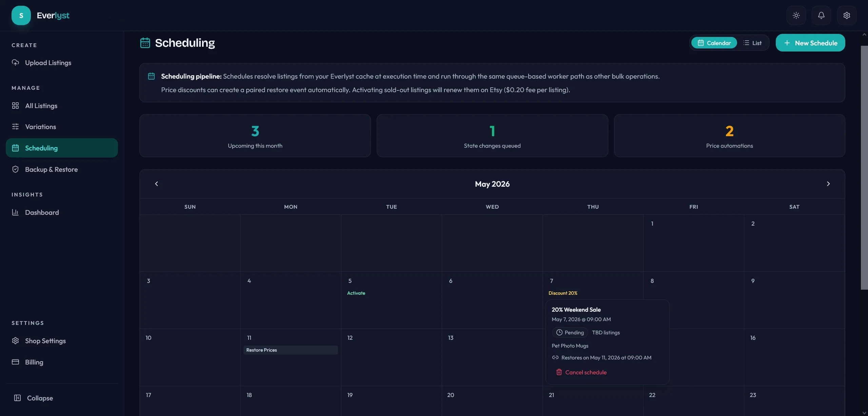Image resolution: width=868 pixels, height=416 pixels.
Task: Open the Restore Prices event on May 11
Action: (291, 350)
